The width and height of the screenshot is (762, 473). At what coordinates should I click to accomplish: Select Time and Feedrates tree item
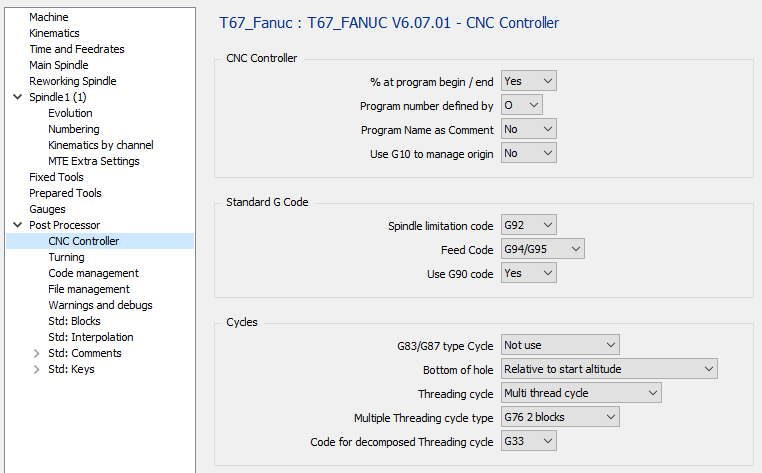77,49
